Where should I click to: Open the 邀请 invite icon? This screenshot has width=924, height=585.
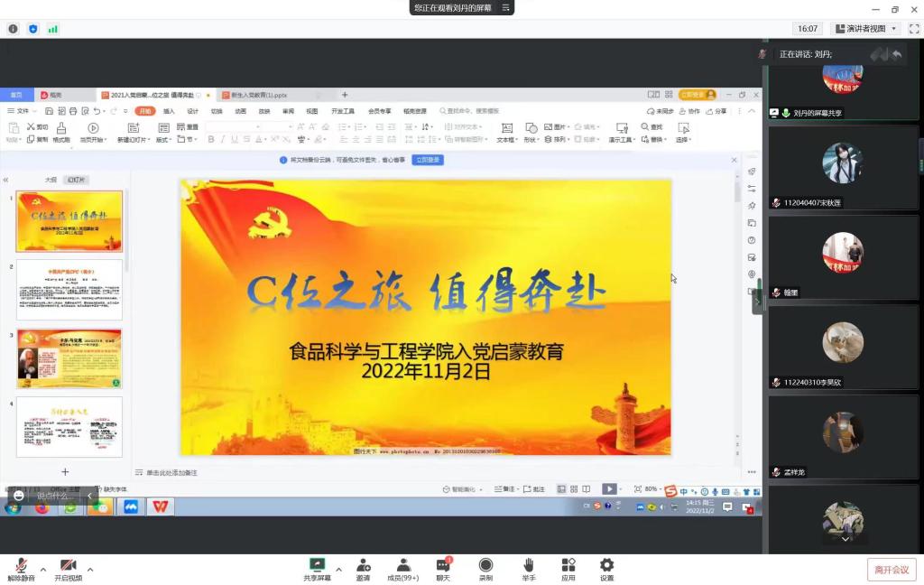(x=363, y=565)
